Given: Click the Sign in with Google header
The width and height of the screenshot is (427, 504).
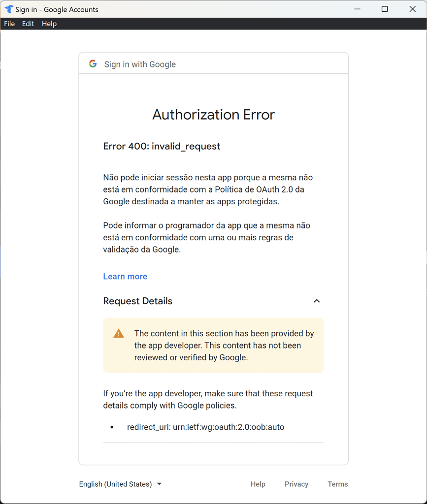Looking at the screenshot, I should click(140, 64).
